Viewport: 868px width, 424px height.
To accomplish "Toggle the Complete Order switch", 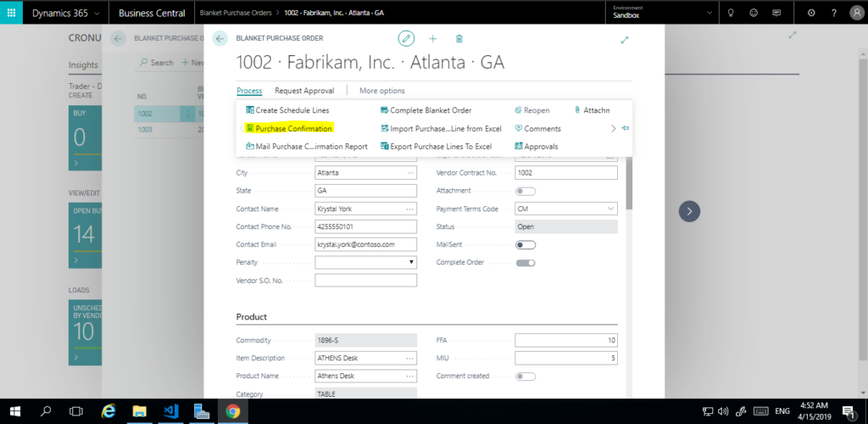I will pyautogui.click(x=526, y=262).
